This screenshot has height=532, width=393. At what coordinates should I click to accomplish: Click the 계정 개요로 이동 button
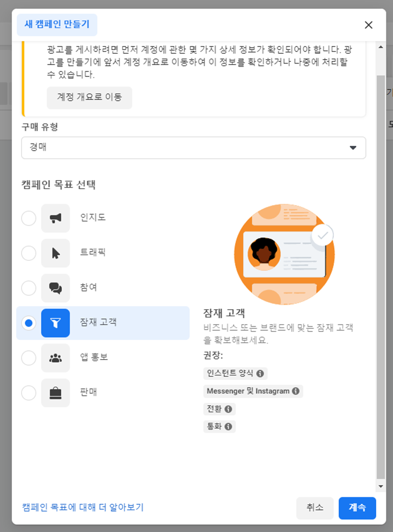click(89, 98)
